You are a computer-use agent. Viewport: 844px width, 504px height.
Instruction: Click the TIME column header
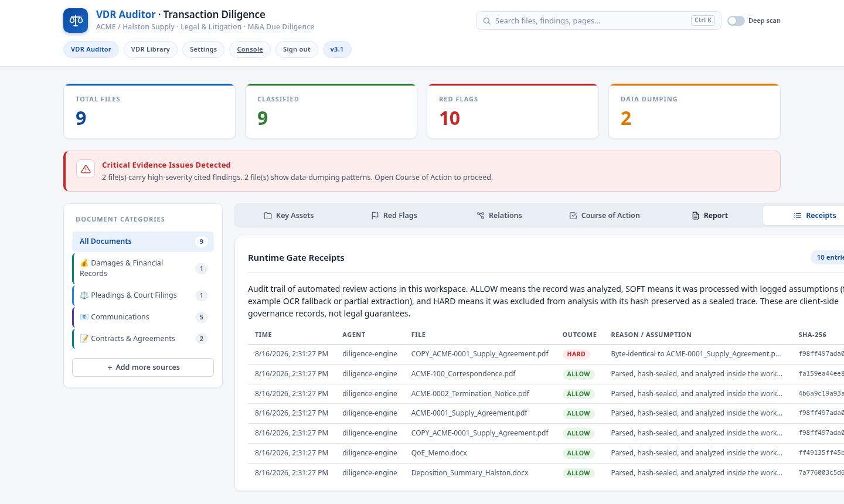[x=263, y=335]
